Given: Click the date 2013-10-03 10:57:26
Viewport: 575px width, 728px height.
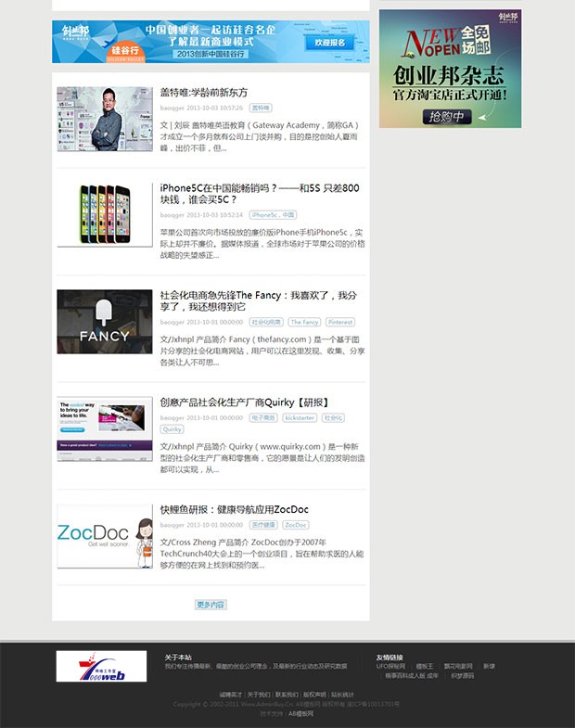Looking at the screenshot, I should point(214,108).
